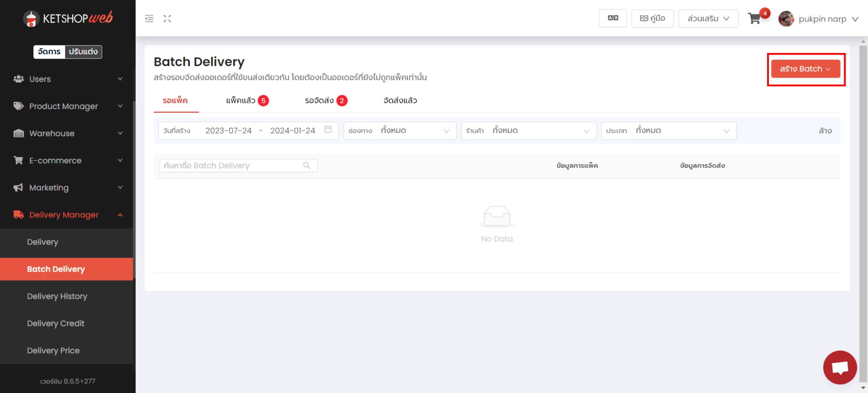Toggle fullscreen expand icon

167,18
